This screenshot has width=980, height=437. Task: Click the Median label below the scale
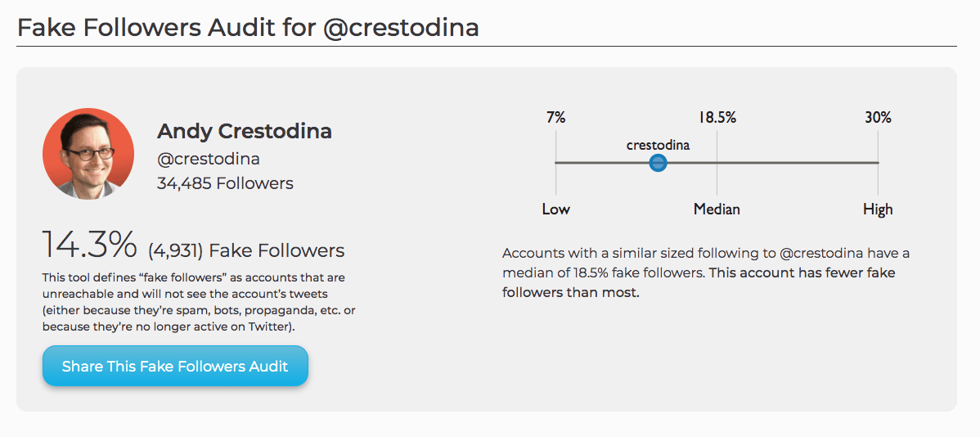point(717,209)
